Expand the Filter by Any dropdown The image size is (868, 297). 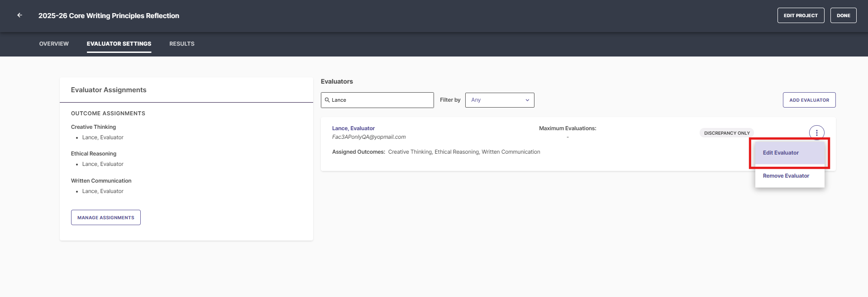(500, 100)
